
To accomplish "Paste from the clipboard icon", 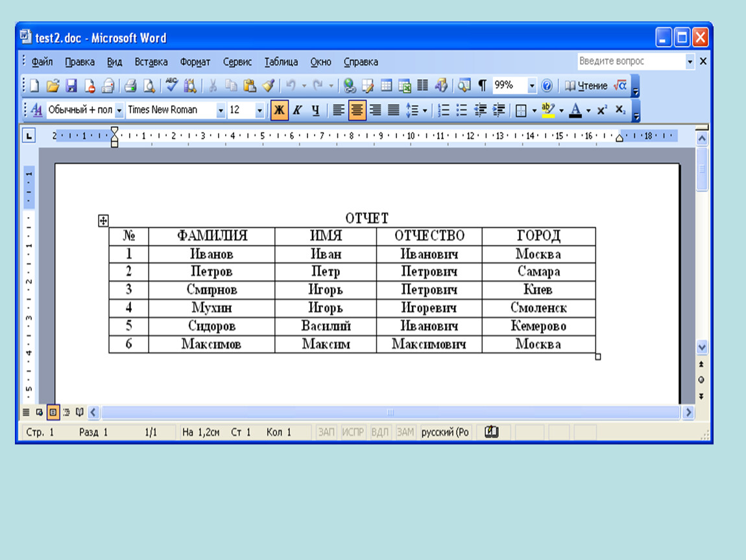I will [250, 86].
